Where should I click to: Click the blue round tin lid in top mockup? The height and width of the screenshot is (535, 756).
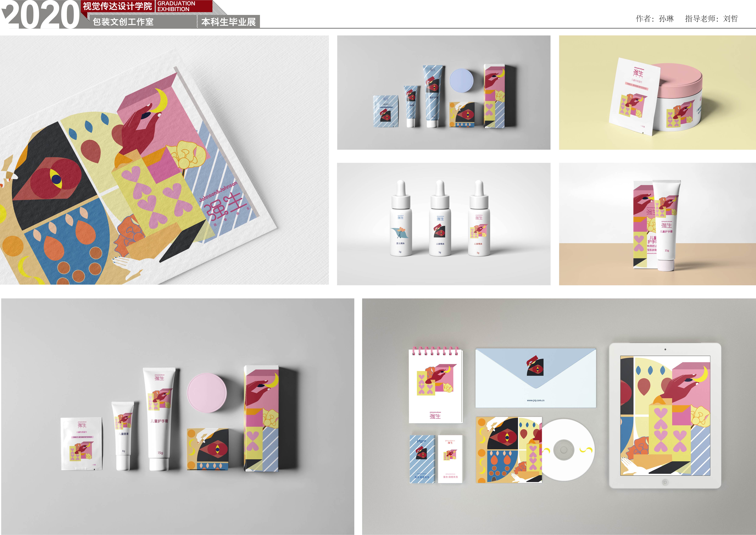pos(461,80)
